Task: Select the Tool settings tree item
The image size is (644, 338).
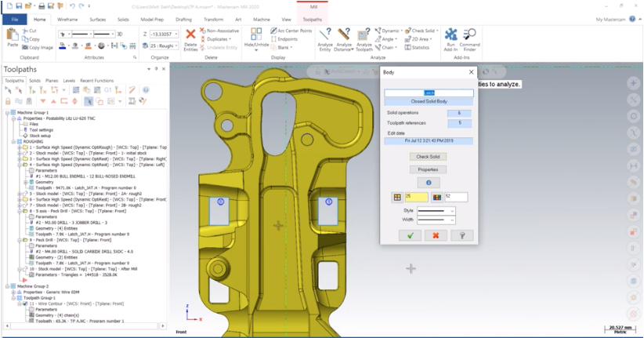Action: coord(41,130)
